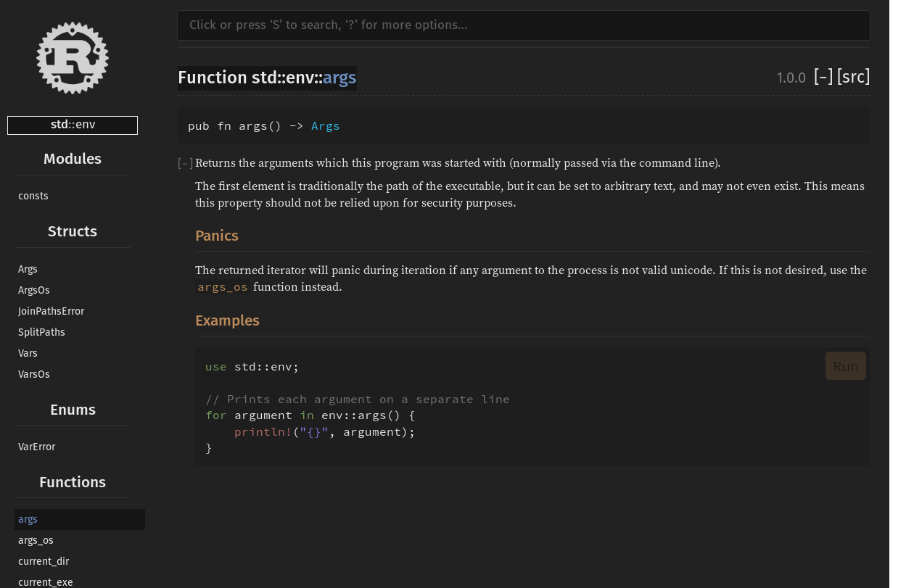Go to the current_dir function page
The height and width of the screenshot is (588, 914).
click(44, 561)
